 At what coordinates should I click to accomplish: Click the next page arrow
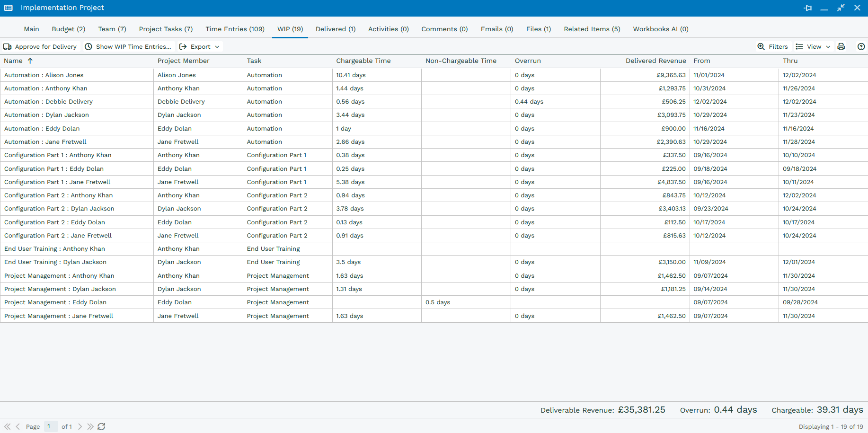[x=80, y=426]
